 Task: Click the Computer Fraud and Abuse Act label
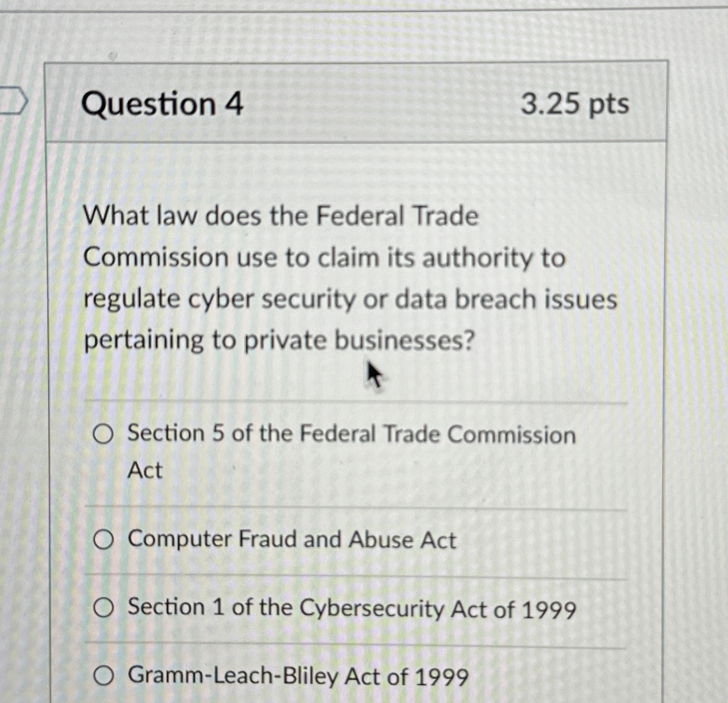(292, 539)
